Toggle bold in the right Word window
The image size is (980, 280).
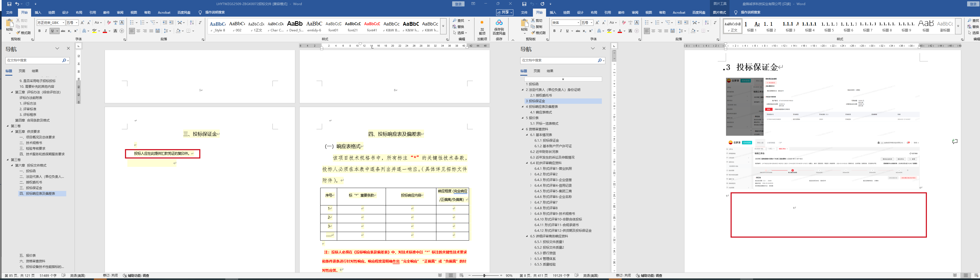coord(554,31)
